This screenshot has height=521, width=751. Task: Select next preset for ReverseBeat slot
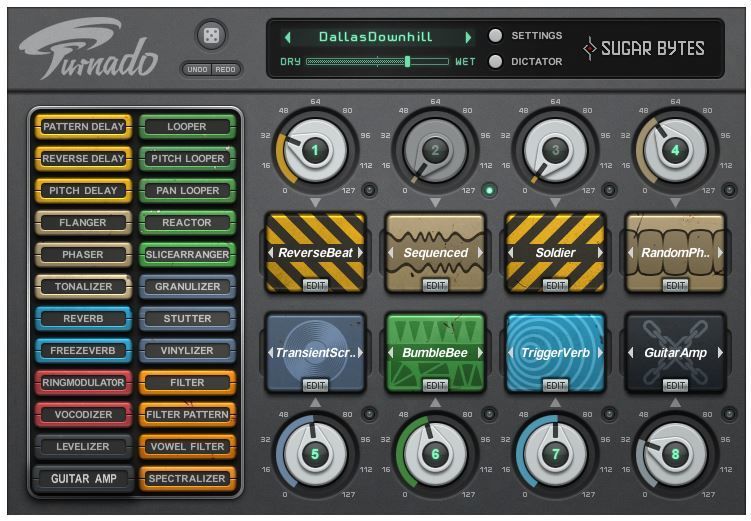[x=360, y=252]
